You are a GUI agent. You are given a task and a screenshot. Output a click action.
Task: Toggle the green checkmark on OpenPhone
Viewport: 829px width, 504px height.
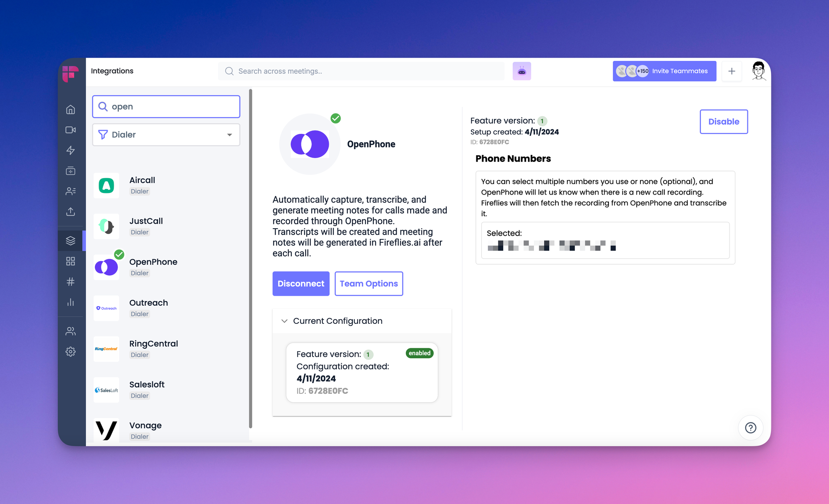[x=119, y=255]
